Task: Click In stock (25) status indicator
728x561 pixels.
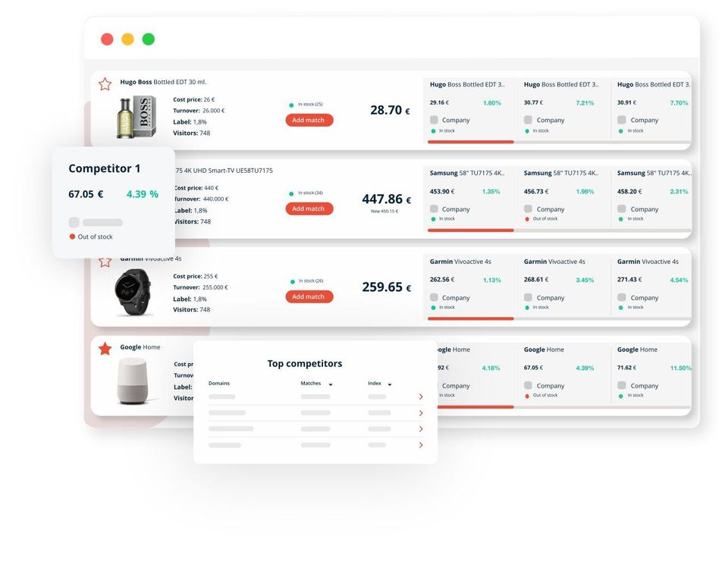Action: coord(306,105)
